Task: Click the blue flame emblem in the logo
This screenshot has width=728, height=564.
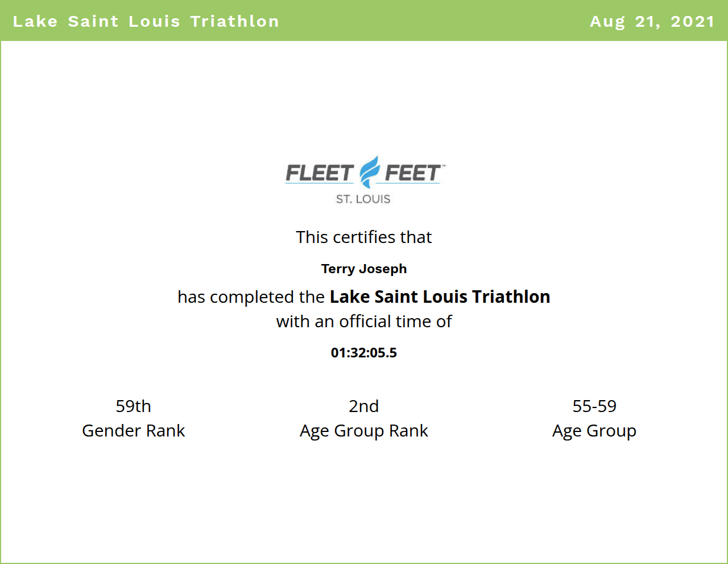Action: click(370, 171)
